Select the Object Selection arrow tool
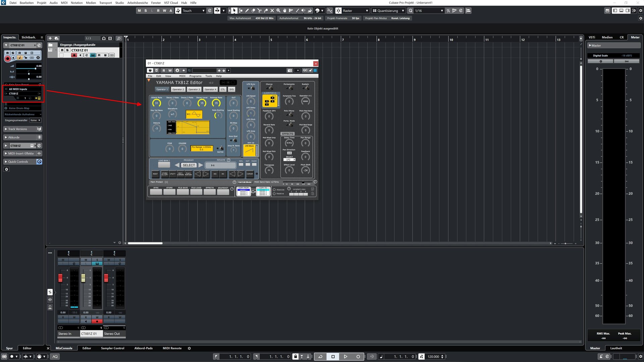This screenshot has height=362, width=644. [234, 11]
